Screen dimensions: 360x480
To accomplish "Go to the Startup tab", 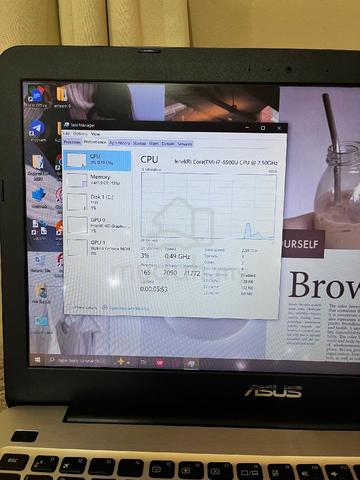I will pos(139,143).
